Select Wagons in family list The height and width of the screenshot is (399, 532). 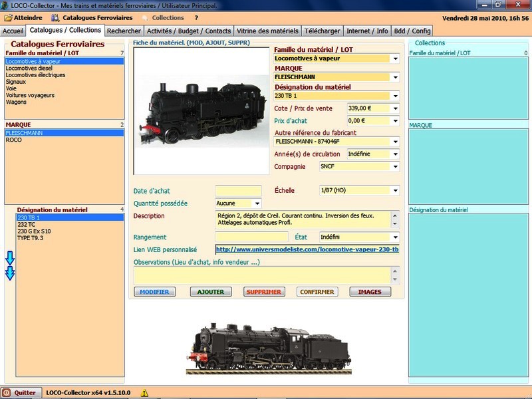(x=64, y=102)
